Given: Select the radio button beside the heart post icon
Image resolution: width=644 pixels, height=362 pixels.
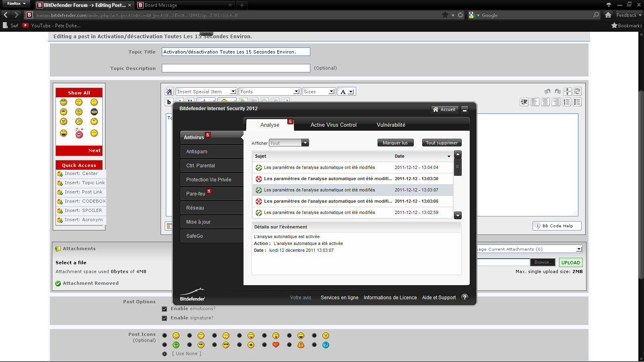Looking at the screenshot, I should pyautogui.click(x=264, y=345).
